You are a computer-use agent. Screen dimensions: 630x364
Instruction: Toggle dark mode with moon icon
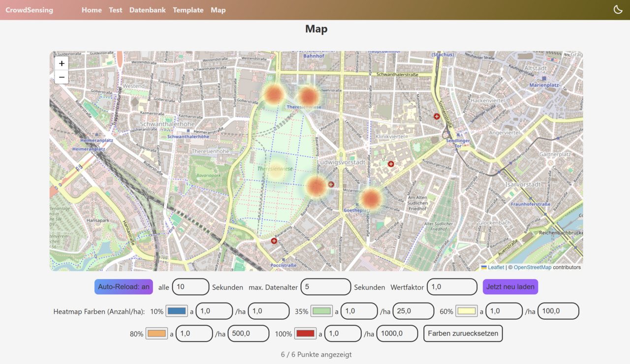pos(618,10)
